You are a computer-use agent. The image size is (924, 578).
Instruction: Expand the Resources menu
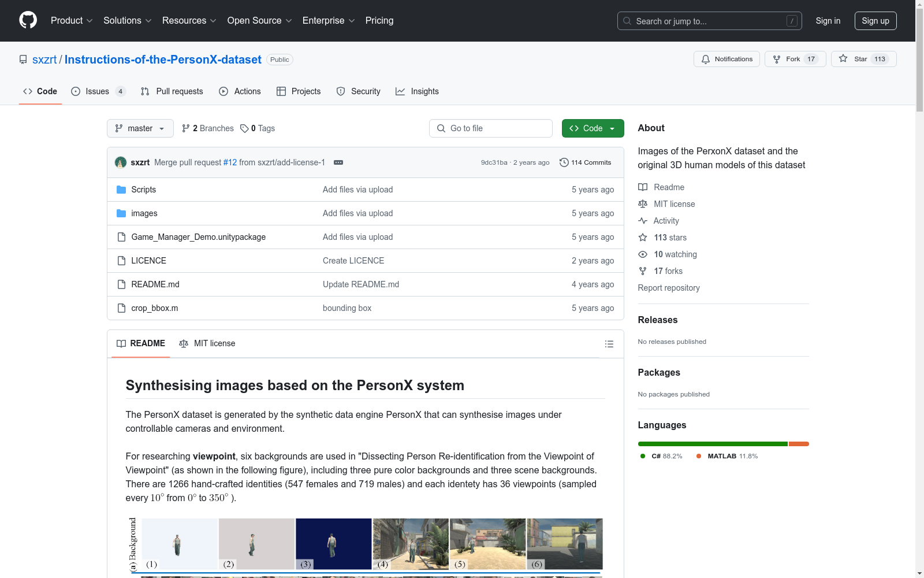click(189, 20)
